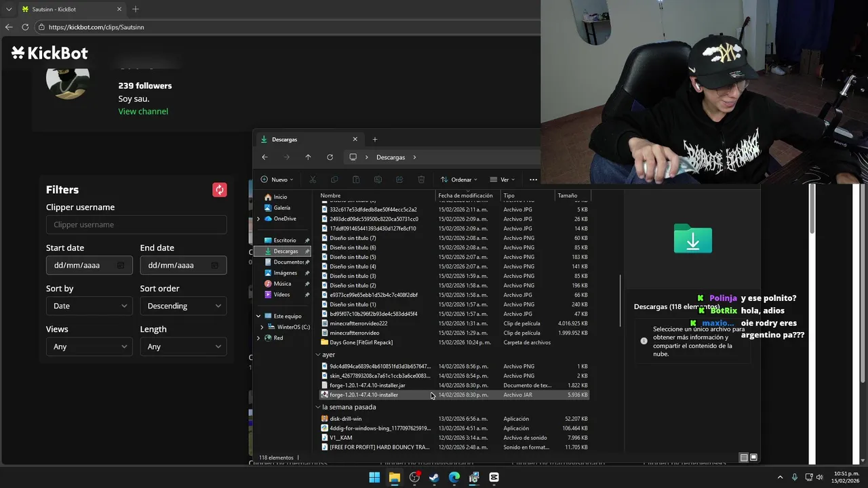The width and height of the screenshot is (868, 488).
Task: Expand the WinterOS (C:) drive node
Action: (262, 327)
